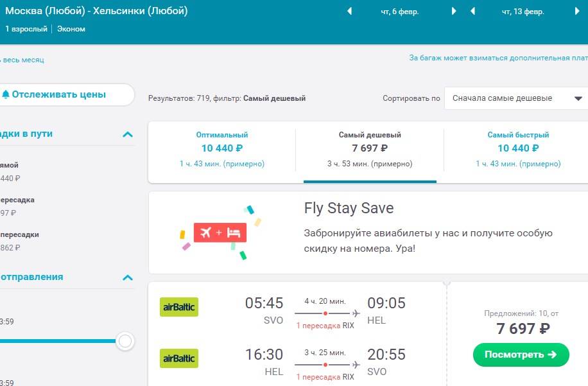Select the Самый быстрый tab

coord(518,149)
